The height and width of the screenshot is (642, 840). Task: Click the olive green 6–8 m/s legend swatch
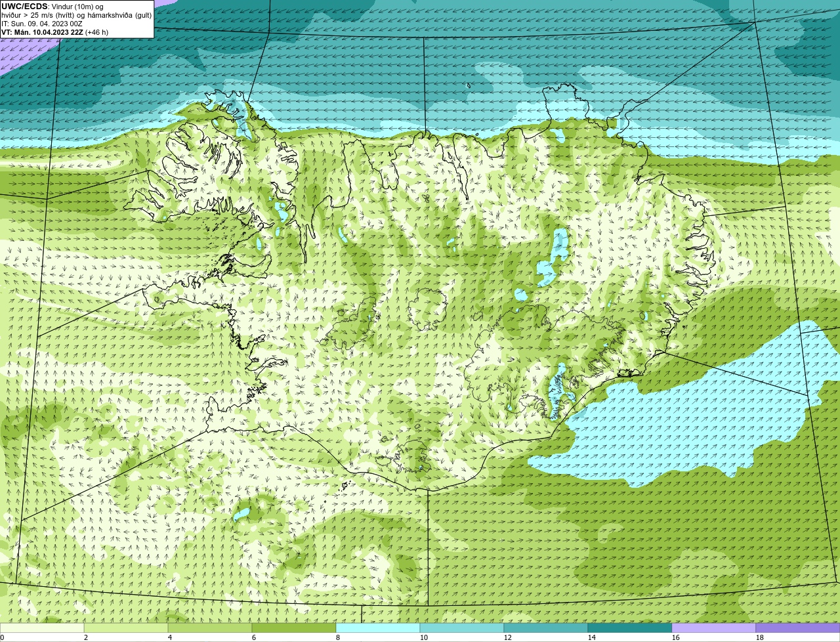click(x=294, y=628)
